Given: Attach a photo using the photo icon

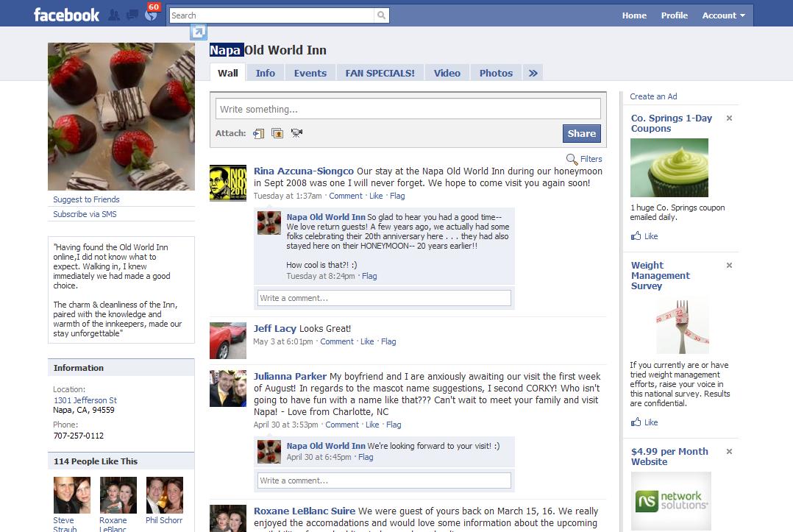Looking at the screenshot, I should point(277,133).
